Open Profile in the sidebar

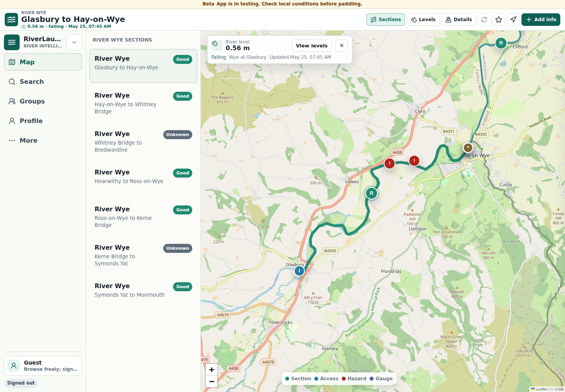point(43,121)
